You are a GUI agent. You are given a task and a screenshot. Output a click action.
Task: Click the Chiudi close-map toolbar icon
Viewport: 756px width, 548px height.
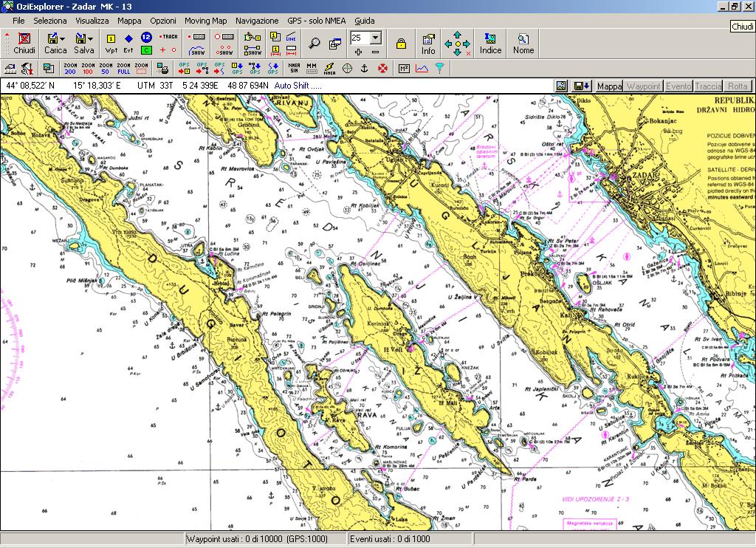24,43
